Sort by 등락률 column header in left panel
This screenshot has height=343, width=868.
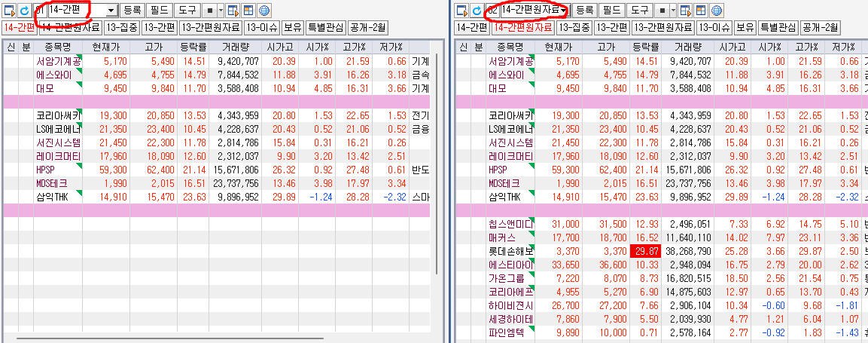point(192,47)
